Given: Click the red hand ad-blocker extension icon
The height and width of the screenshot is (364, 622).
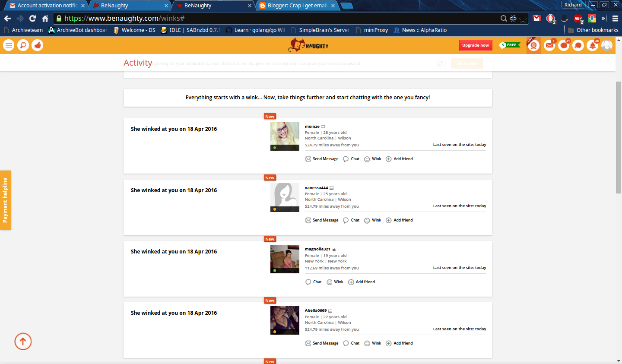Looking at the screenshot, I should tap(550, 18).
